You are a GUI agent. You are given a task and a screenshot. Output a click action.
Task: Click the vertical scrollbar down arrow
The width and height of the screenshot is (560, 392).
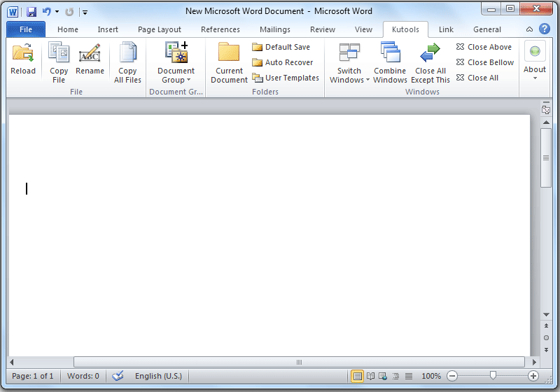(546, 314)
